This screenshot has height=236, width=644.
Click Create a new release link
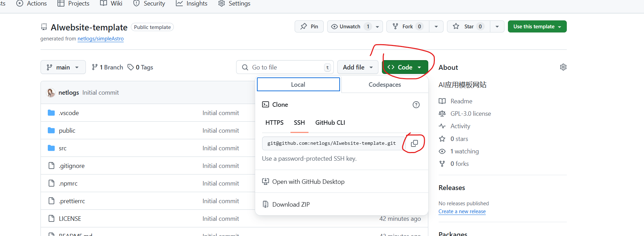pos(462,211)
